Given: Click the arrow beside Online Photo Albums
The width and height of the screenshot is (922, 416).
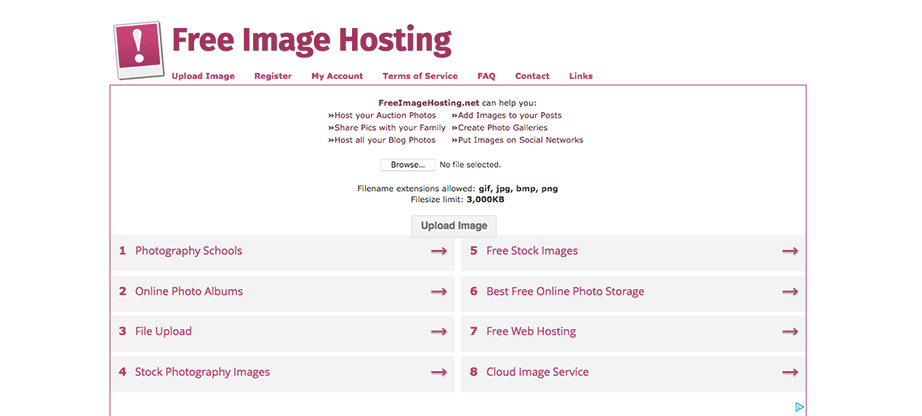Looking at the screenshot, I should coord(439,292).
